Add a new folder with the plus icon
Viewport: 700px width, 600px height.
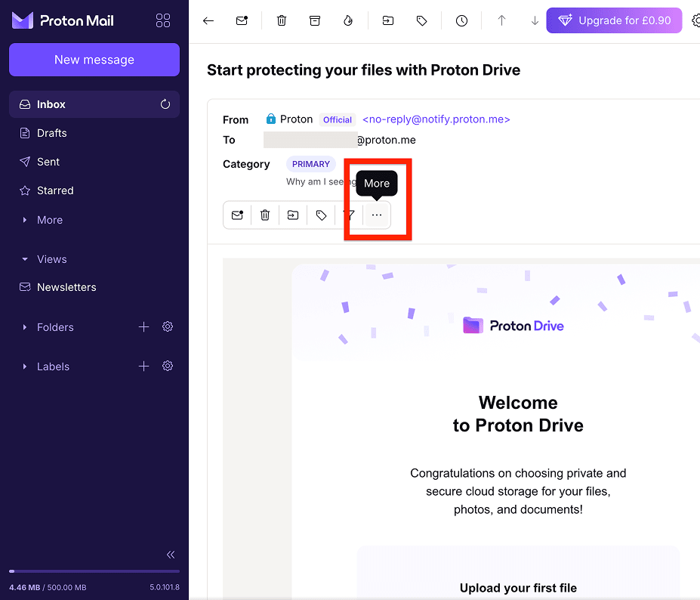[x=143, y=327]
